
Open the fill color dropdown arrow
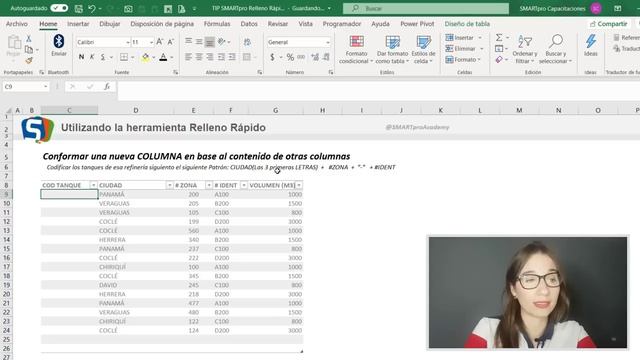click(154, 58)
